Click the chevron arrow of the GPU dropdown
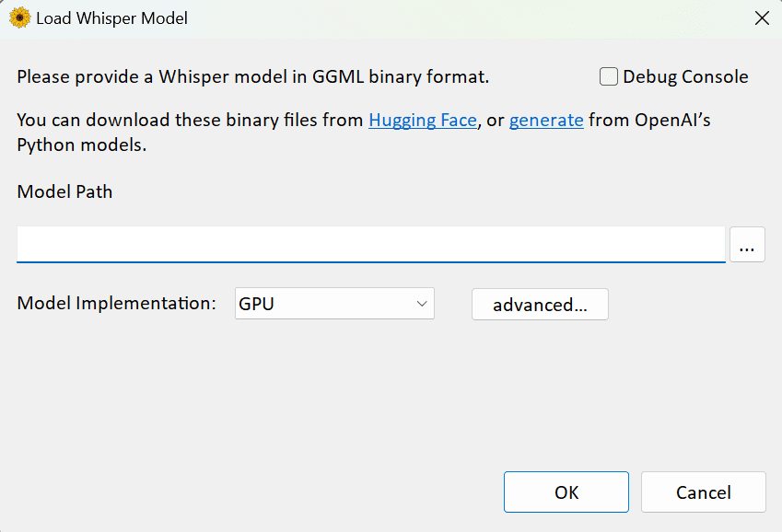Image resolution: width=782 pixels, height=532 pixels. pos(422,304)
